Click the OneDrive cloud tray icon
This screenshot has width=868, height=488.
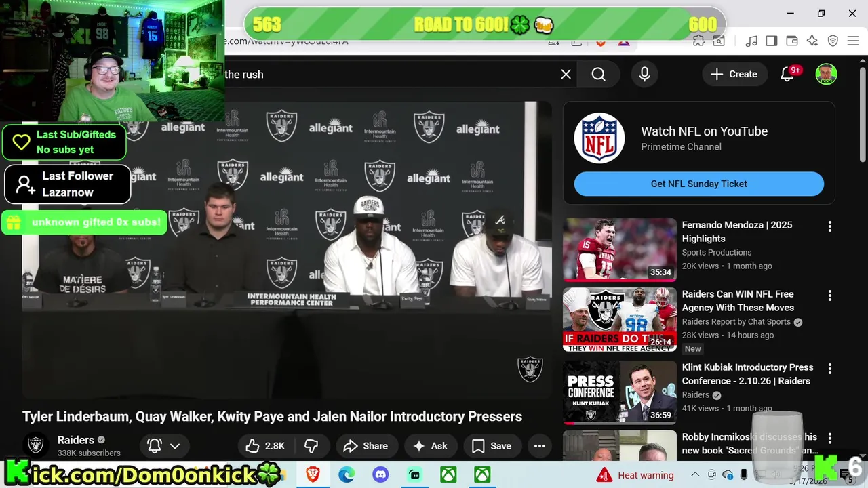(x=728, y=474)
